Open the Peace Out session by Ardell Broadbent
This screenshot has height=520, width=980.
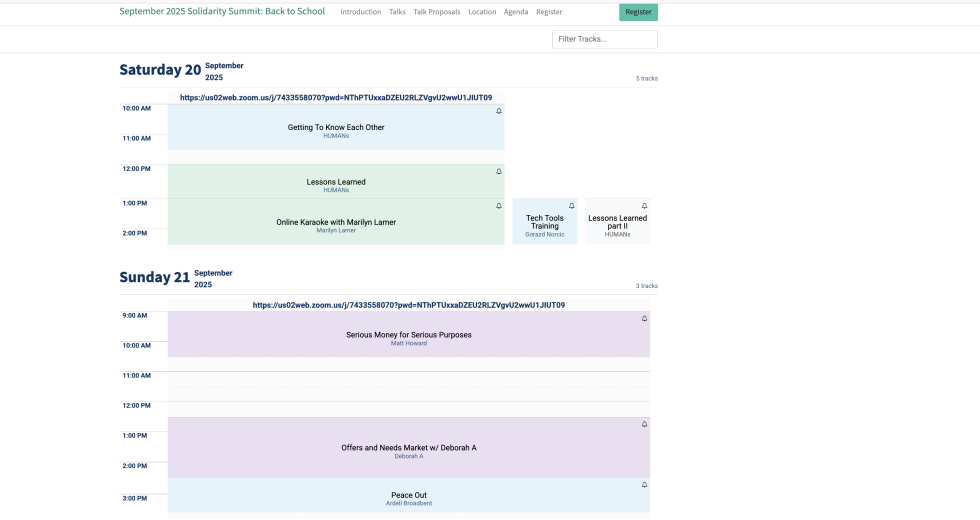408,495
